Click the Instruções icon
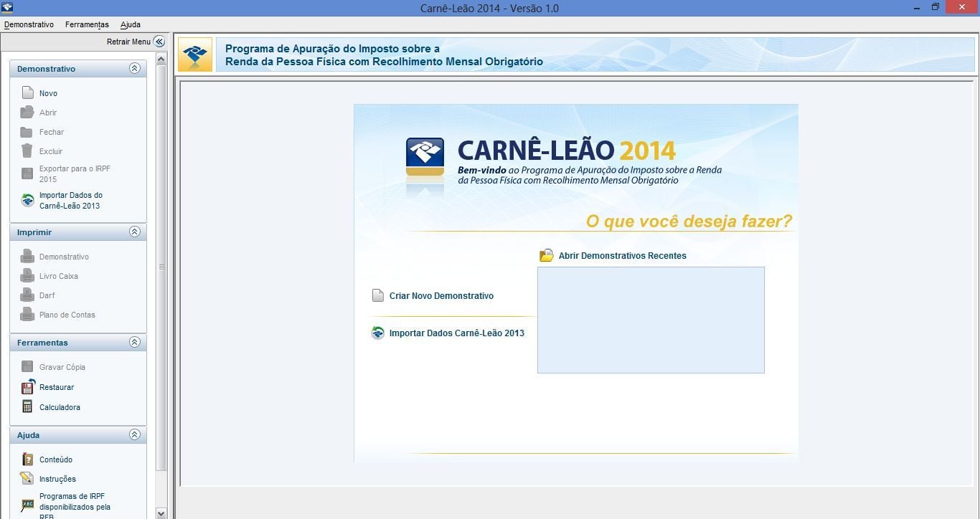 click(x=27, y=478)
